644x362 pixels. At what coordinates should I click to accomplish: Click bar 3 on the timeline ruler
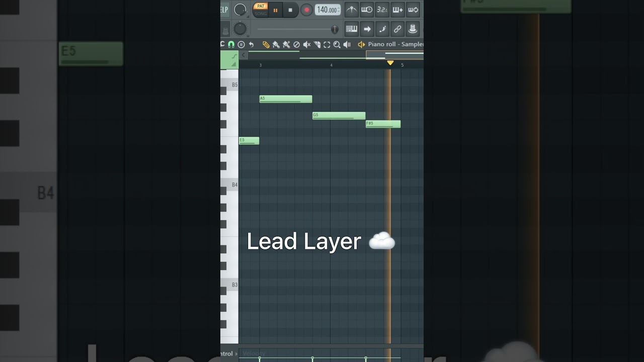(260, 65)
